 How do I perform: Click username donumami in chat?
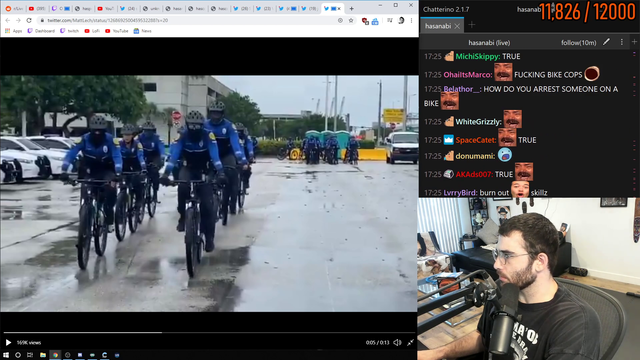475,156
